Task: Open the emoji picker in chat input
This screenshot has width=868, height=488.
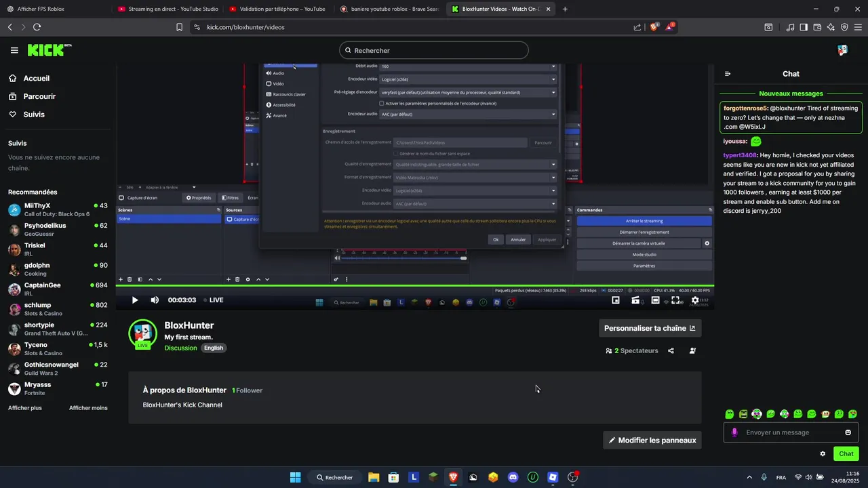Action: [x=848, y=432]
